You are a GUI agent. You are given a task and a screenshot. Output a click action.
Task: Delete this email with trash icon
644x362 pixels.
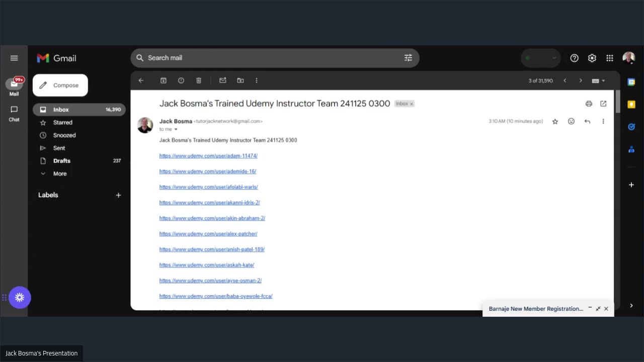tap(199, 80)
